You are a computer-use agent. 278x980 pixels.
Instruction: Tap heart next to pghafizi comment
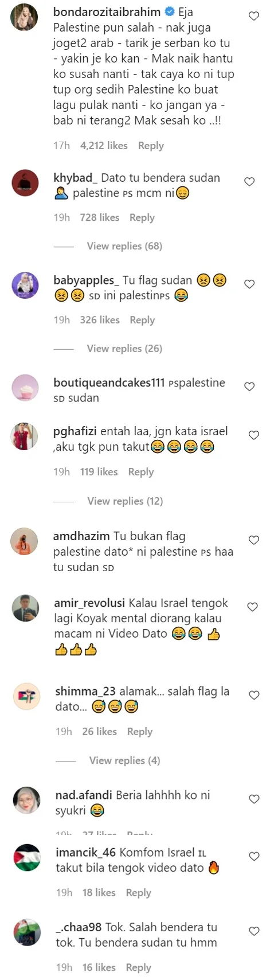(x=253, y=435)
